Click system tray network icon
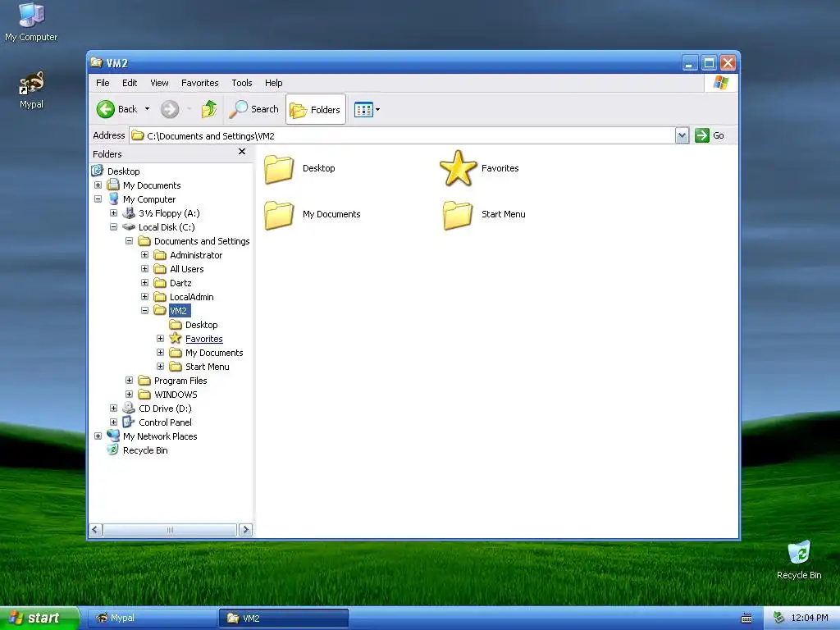 pyautogui.click(x=779, y=618)
